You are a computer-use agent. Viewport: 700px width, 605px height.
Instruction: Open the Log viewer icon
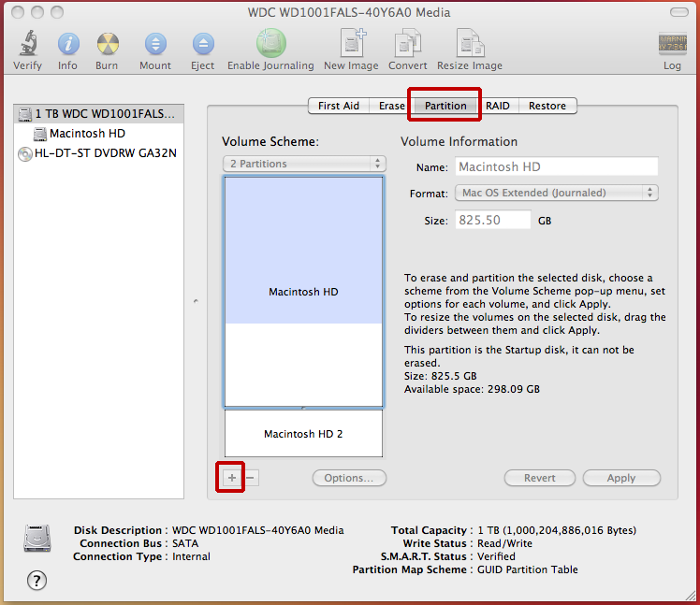coord(672,44)
